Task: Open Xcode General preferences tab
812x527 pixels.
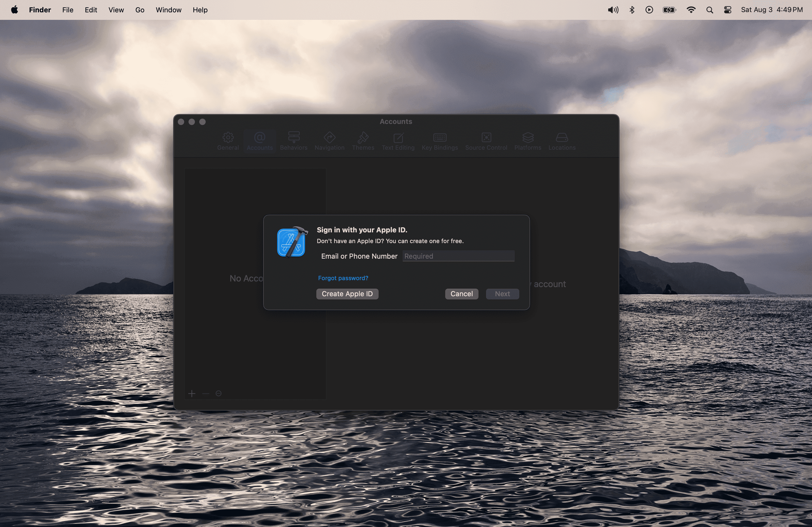Action: [228, 141]
